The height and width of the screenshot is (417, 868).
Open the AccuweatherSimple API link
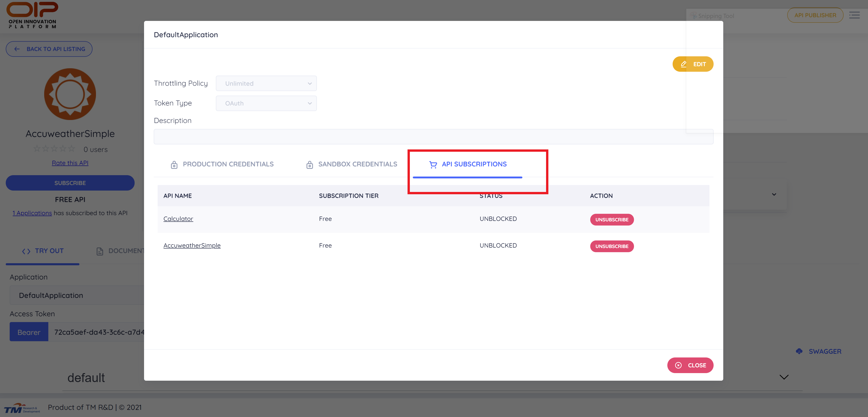192,245
